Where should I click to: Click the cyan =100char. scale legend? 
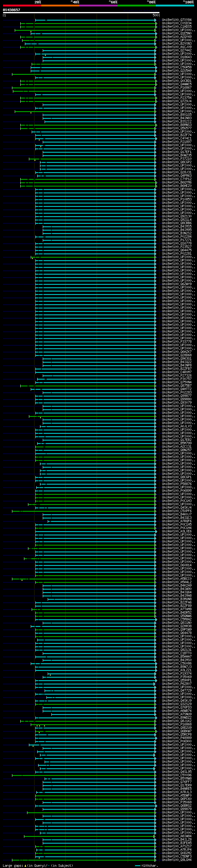coord(147,866)
